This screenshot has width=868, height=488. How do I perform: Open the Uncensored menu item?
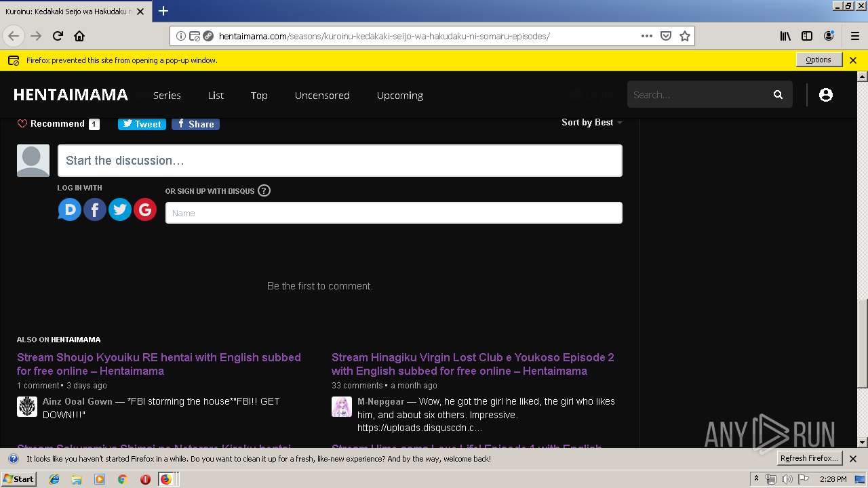point(322,95)
